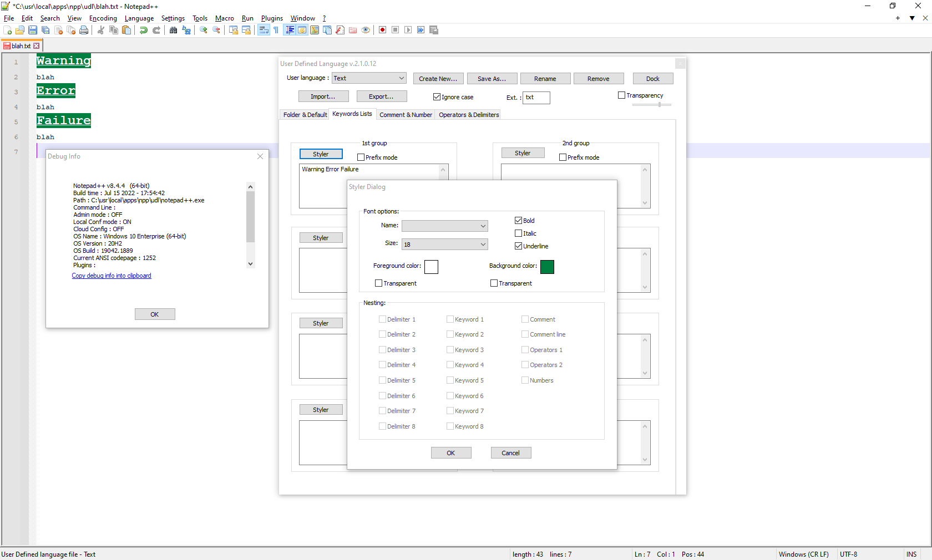
Task: Pick the Foreground color swatch
Action: coord(431,267)
